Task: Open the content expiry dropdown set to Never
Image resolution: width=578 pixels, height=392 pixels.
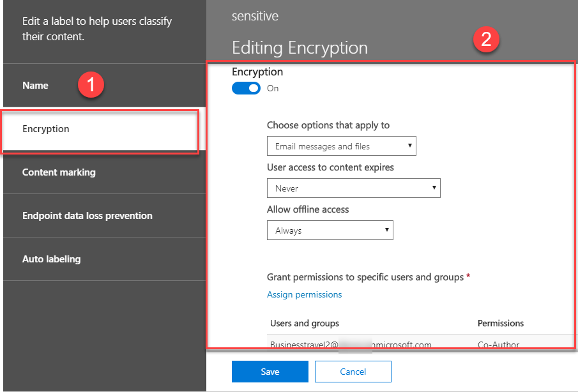Action: click(353, 188)
